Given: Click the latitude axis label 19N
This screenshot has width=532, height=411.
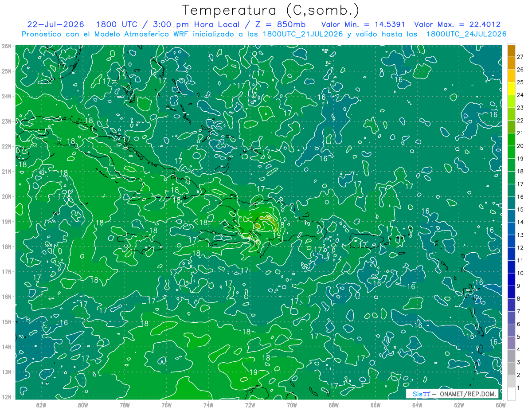Looking at the screenshot, I should click(x=6, y=222).
